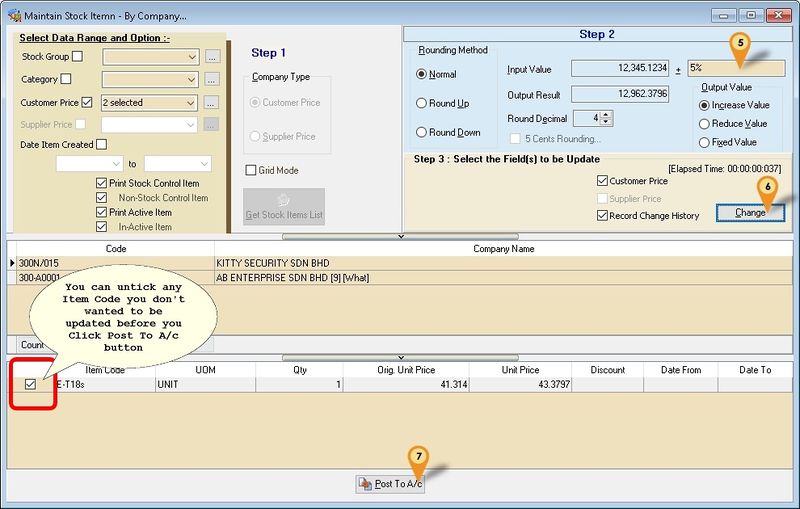Select the Round Up rounding method
The width and height of the screenshot is (800, 509).
(x=422, y=103)
